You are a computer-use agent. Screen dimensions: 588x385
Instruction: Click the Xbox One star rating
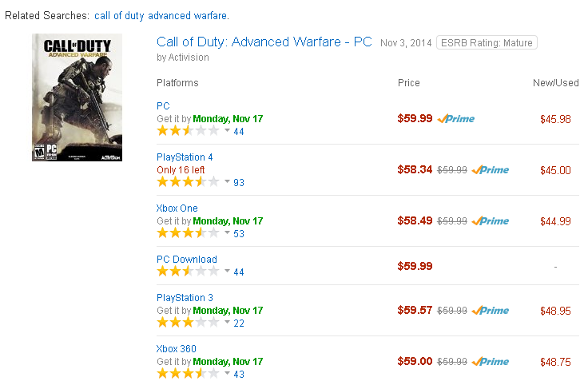(188, 232)
